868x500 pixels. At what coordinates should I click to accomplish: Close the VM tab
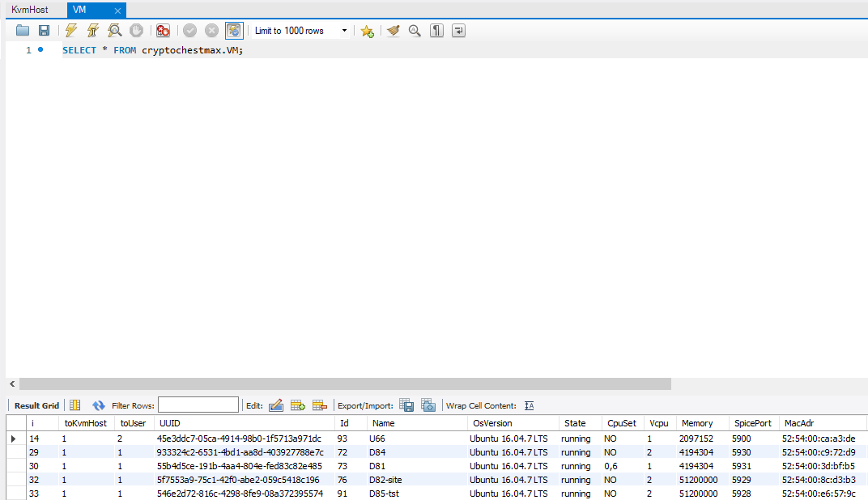pos(117,11)
